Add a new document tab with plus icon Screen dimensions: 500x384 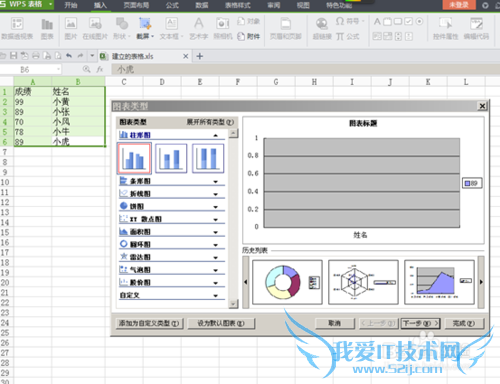click(200, 56)
